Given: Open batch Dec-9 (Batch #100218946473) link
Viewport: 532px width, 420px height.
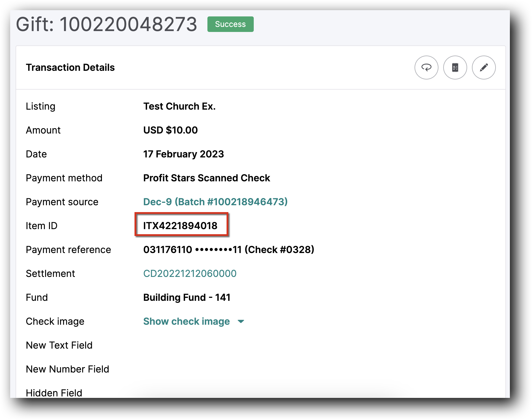Looking at the screenshot, I should tap(215, 202).
